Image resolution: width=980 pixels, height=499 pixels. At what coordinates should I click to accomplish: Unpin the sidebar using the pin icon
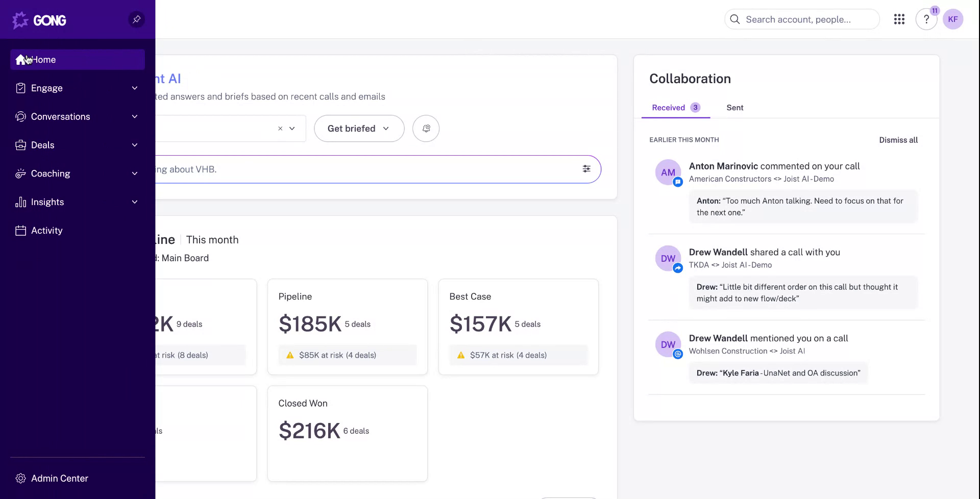pyautogui.click(x=136, y=19)
